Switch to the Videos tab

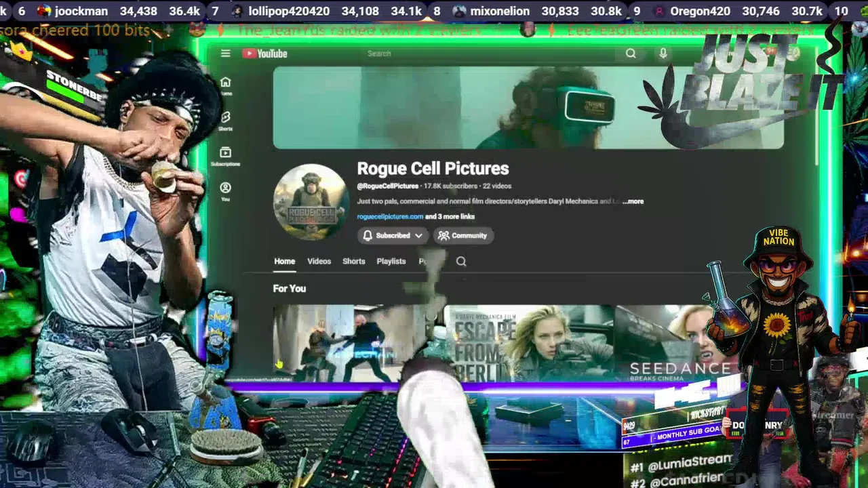point(319,262)
